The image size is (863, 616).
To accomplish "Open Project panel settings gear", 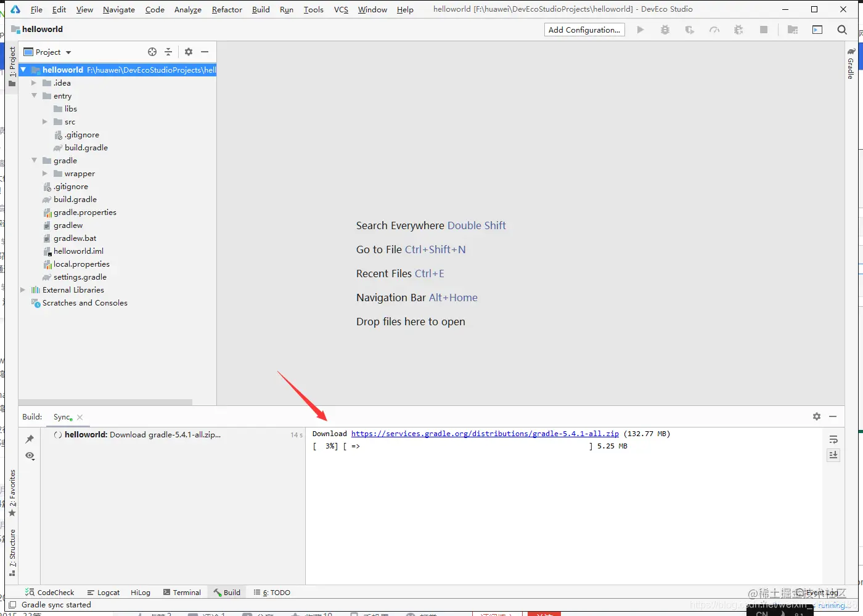I will [x=189, y=52].
